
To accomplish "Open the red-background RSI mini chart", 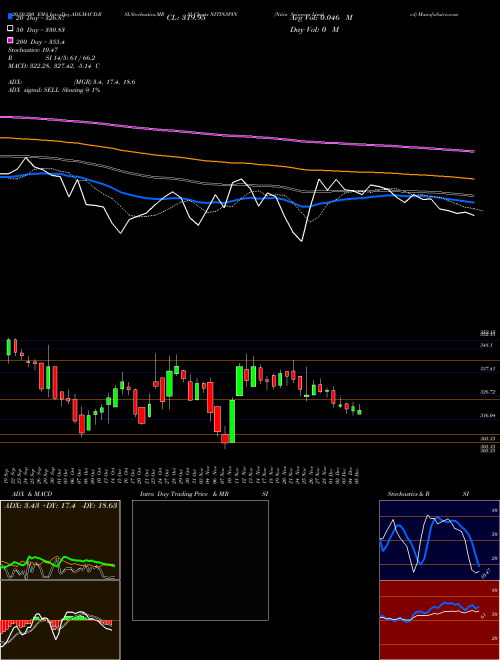I will coord(439,620).
